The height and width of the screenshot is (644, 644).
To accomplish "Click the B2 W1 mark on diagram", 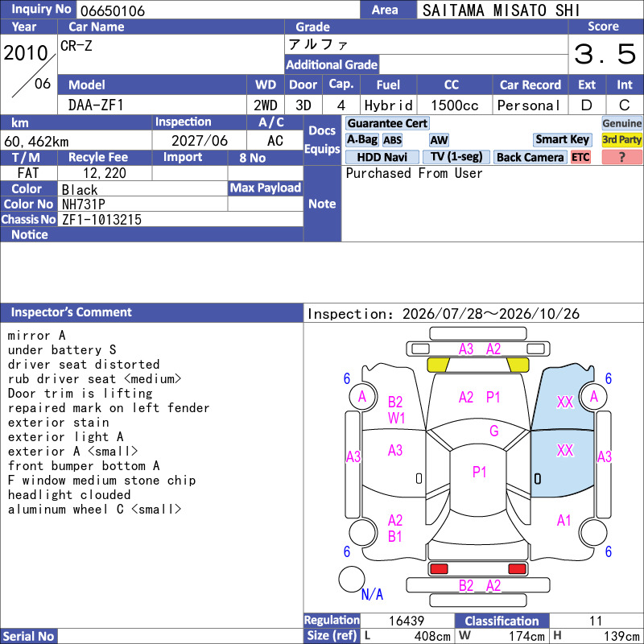I will (396, 410).
